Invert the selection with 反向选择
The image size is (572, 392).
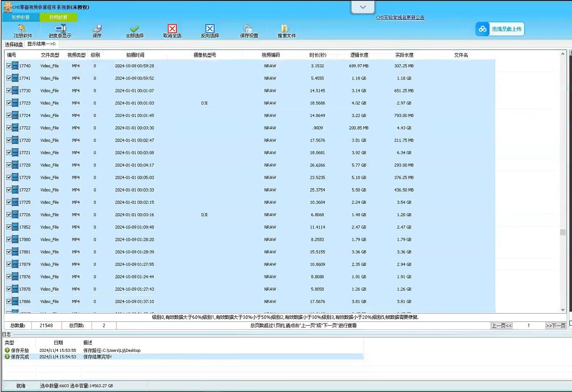click(x=210, y=28)
